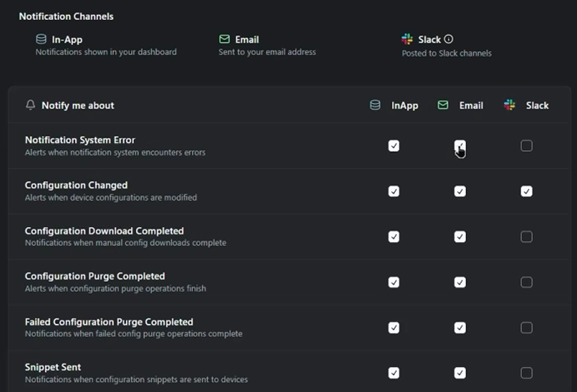Click the Email column header envelope icon

click(443, 105)
